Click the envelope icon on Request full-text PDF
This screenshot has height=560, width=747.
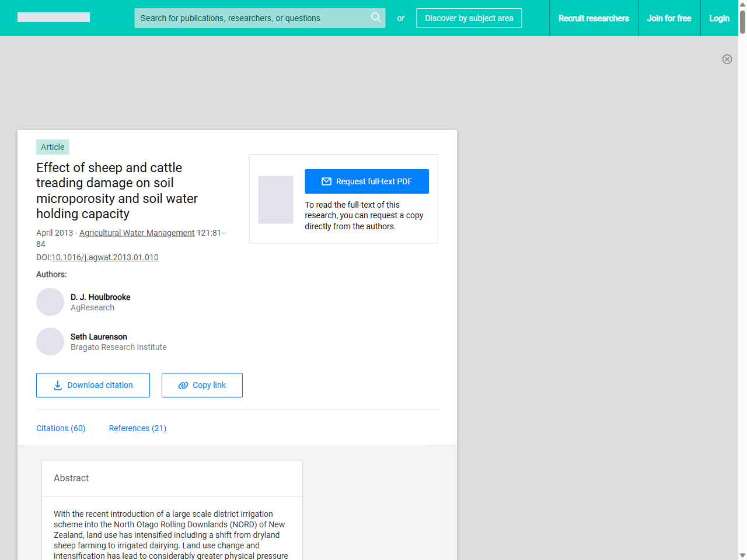pyautogui.click(x=327, y=181)
